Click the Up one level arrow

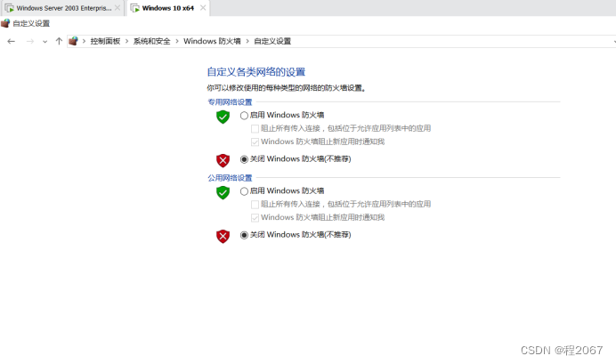[59, 41]
